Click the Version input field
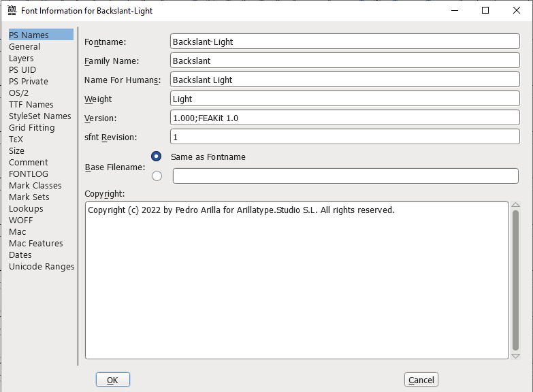The height and width of the screenshot is (392, 533). [x=344, y=118]
